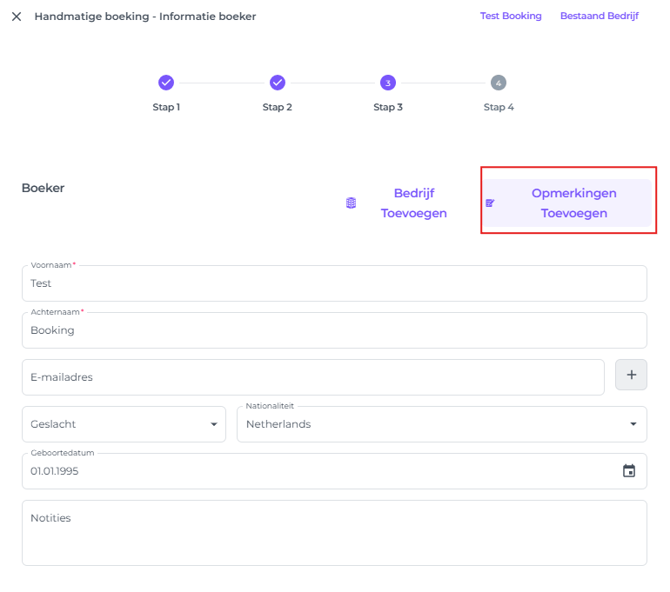Click the Stap 1 checkmark circle

tap(166, 83)
